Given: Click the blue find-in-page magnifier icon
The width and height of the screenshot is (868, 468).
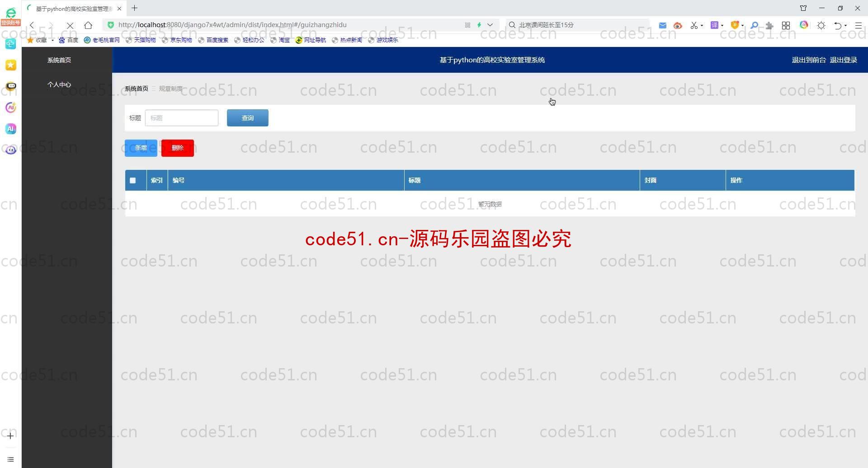Looking at the screenshot, I should click(754, 25).
